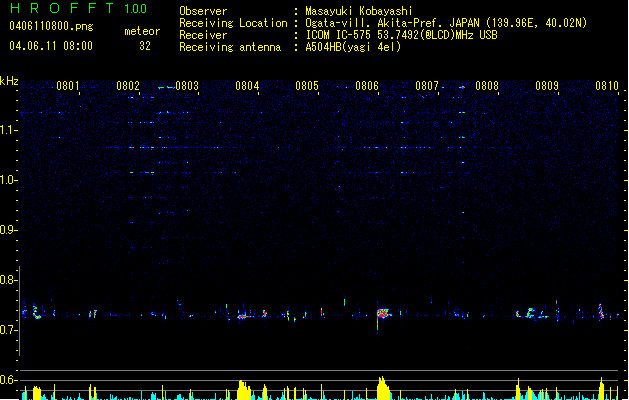Click time marker 0803

click(187, 86)
